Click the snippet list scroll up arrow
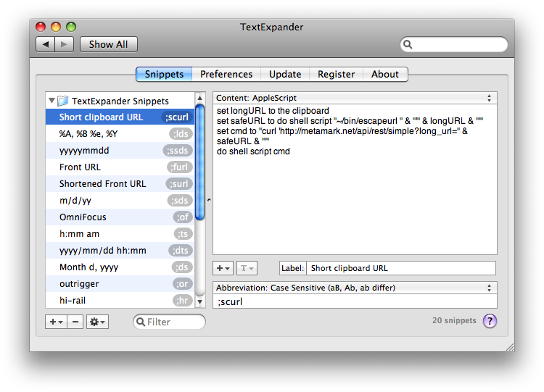 pyautogui.click(x=200, y=98)
